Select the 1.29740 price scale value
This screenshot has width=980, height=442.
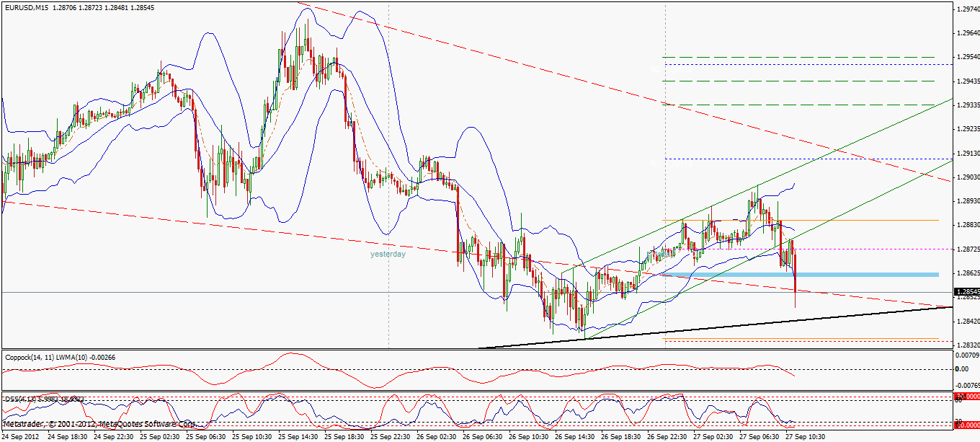(966, 6)
